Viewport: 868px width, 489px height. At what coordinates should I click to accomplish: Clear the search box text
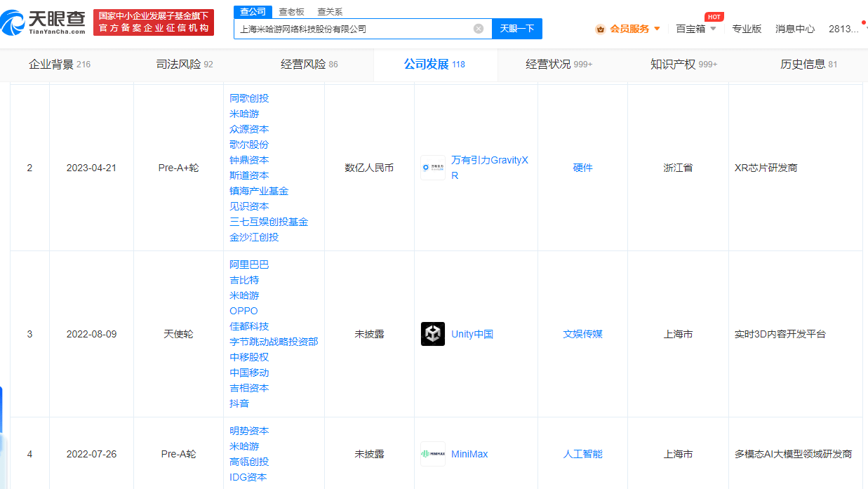479,29
